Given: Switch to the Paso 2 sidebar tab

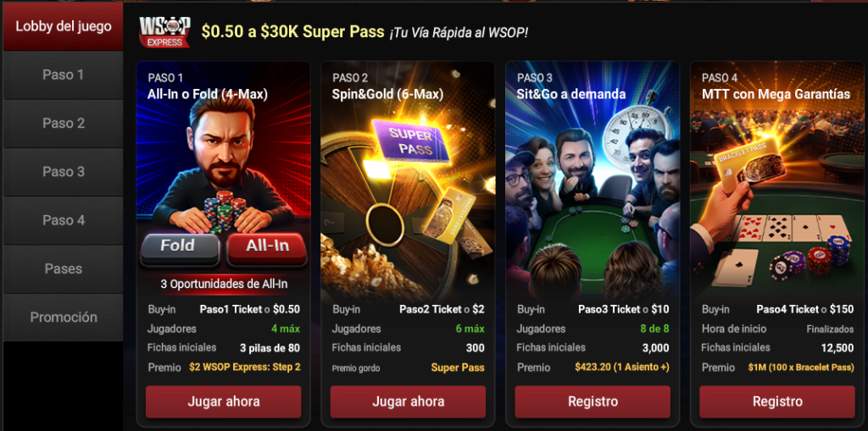Looking at the screenshot, I should [63, 124].
